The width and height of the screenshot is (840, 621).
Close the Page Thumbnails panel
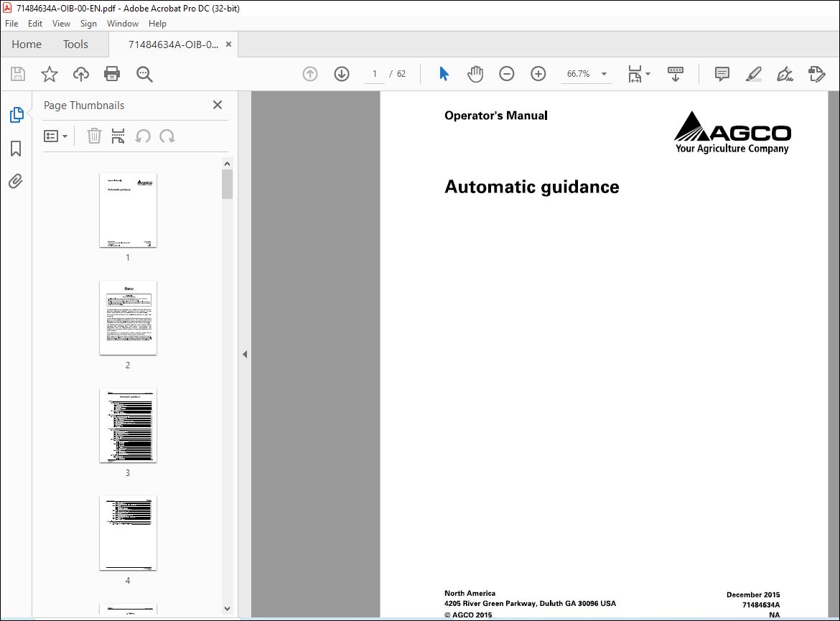pos(218,105)
